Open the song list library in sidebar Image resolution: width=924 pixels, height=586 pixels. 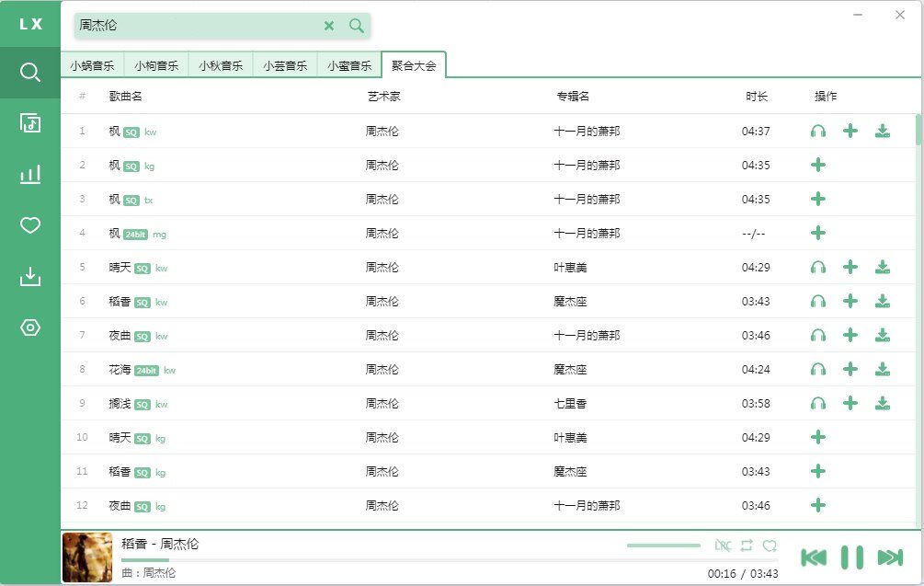point(30,123)
